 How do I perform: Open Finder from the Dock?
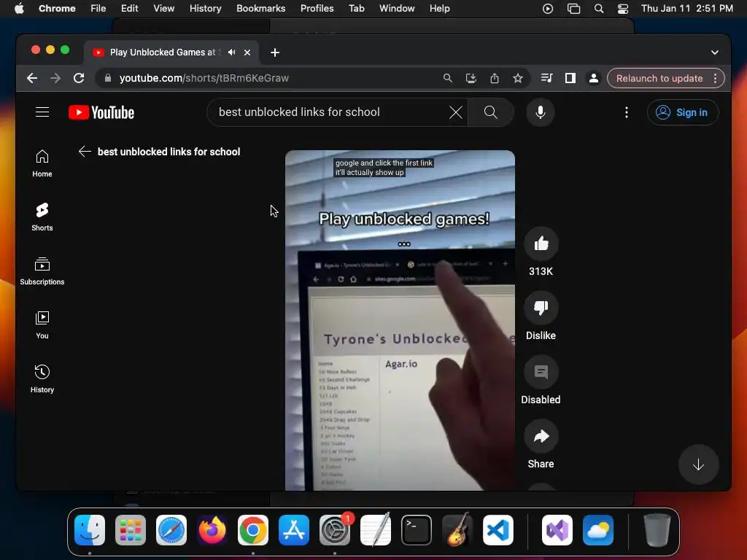90,530
